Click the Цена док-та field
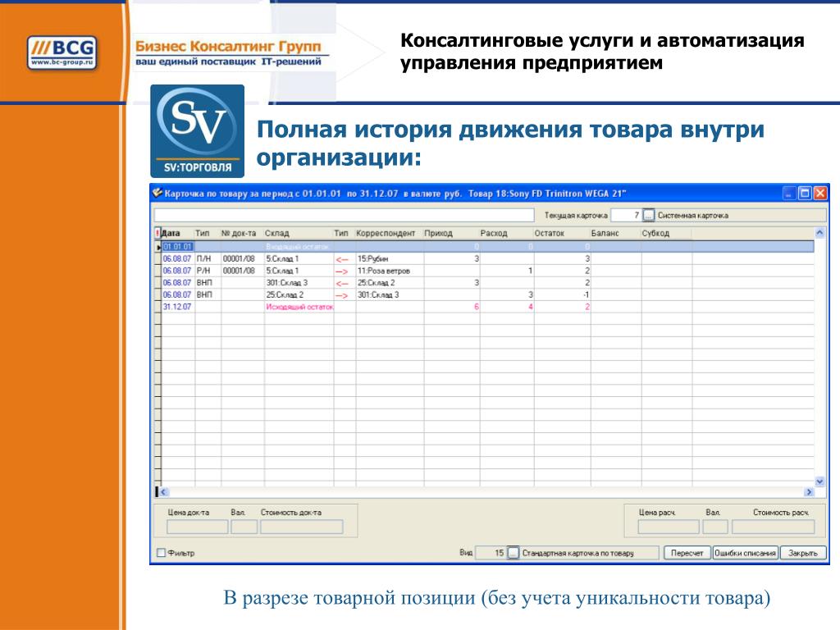Screen dimensions: 840x630 [x=197, y=527]
